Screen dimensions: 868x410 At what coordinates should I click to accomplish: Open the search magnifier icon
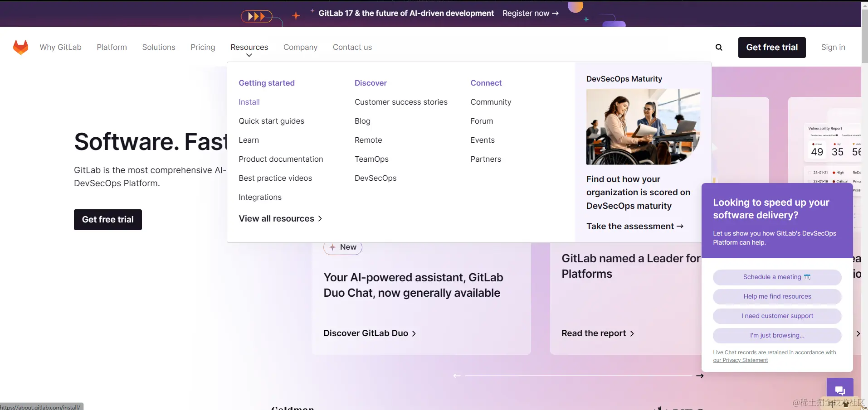pyautogui.click(x=719, y=47)
